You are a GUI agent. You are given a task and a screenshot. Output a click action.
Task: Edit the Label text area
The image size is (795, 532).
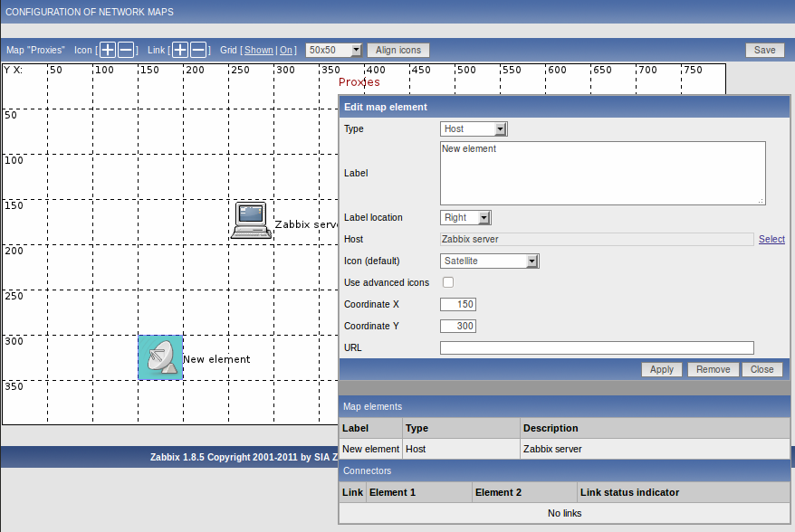pos(603,174)
